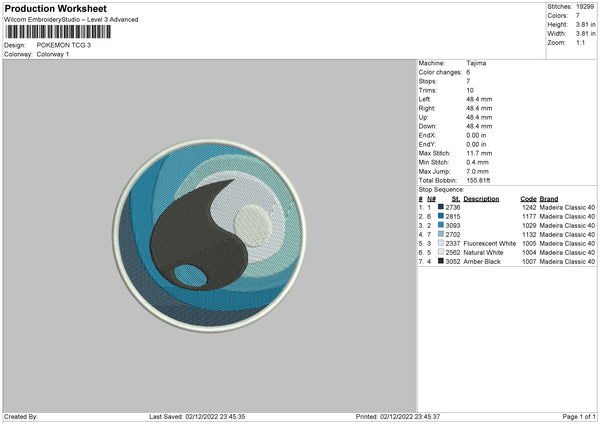Click the blue swatch for thread 2815
The height and width of the screenshot is (424, 600).
click(441, 216)
